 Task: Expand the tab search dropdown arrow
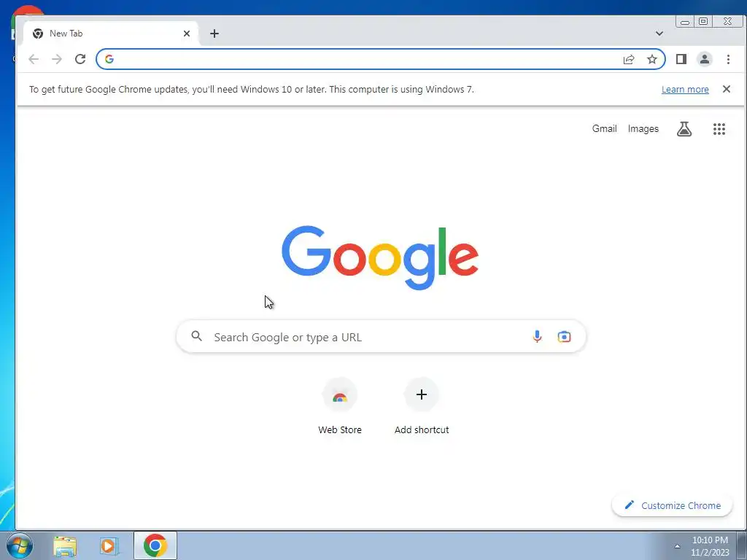[659, 34]
